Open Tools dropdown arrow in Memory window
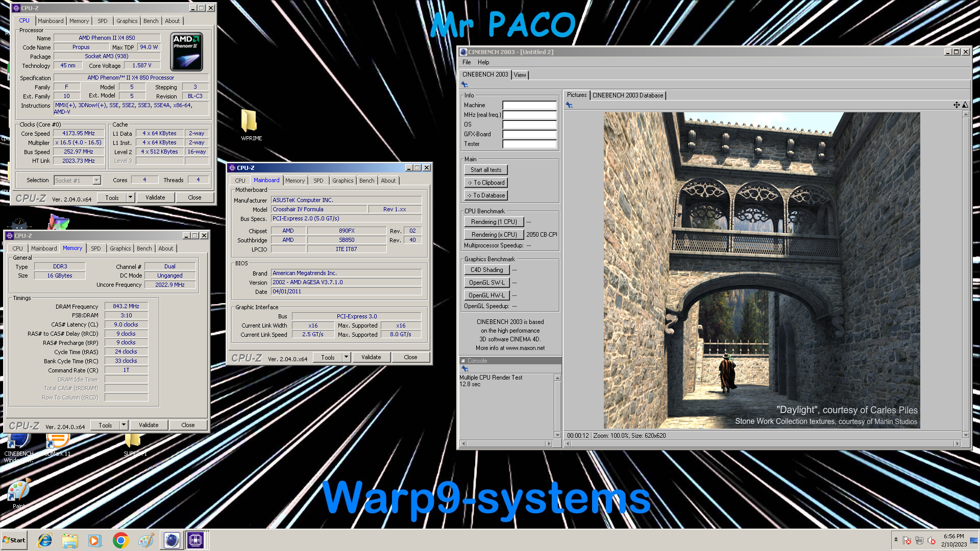This screenshot has width=980, height=551. [x=124, y=425]
